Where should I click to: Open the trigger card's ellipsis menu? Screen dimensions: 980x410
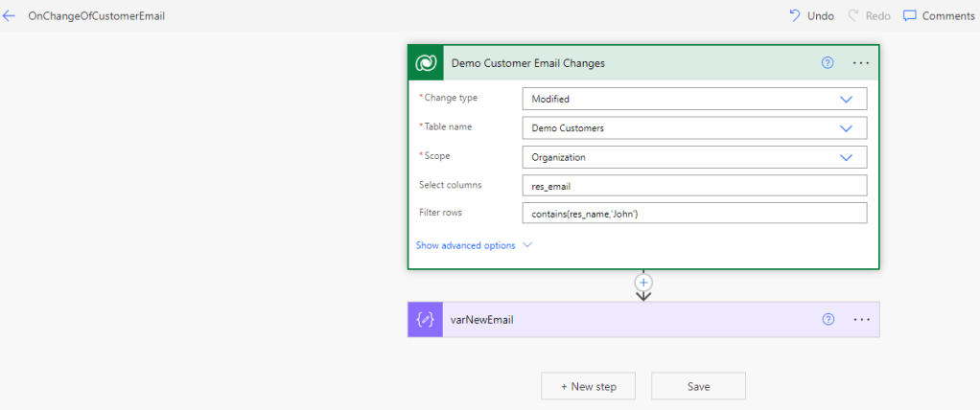(860, 63)
